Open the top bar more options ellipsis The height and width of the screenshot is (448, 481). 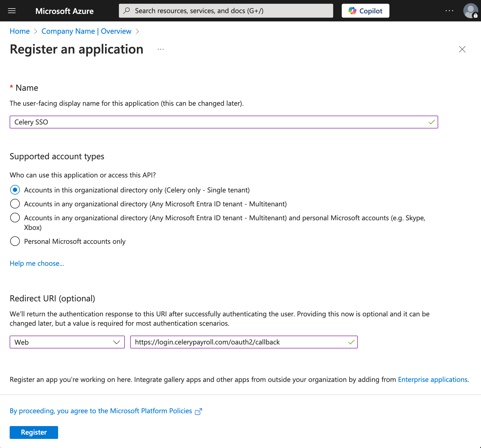449,11
